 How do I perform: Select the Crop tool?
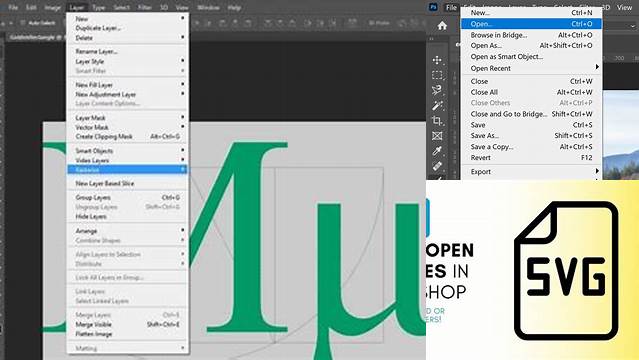point(437,120)
